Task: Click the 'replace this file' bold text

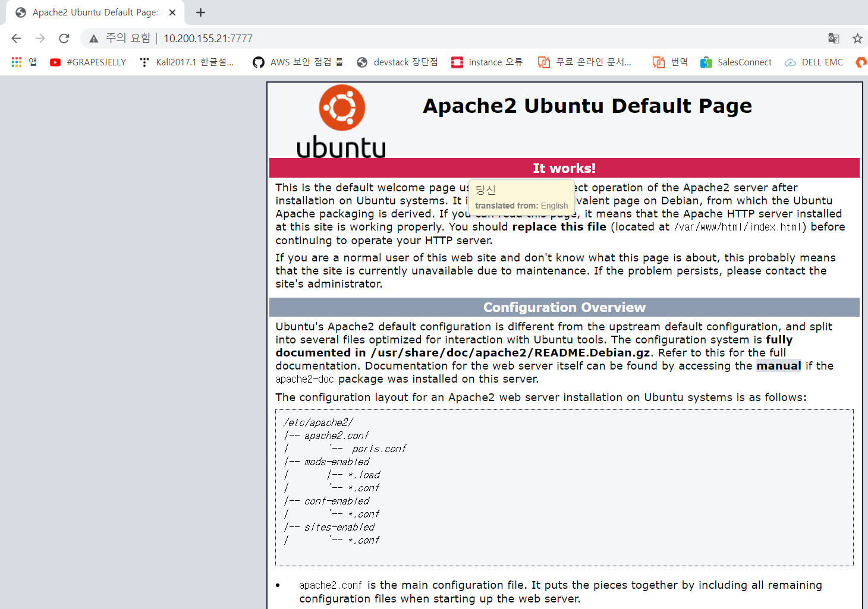Action: (559, 227)
